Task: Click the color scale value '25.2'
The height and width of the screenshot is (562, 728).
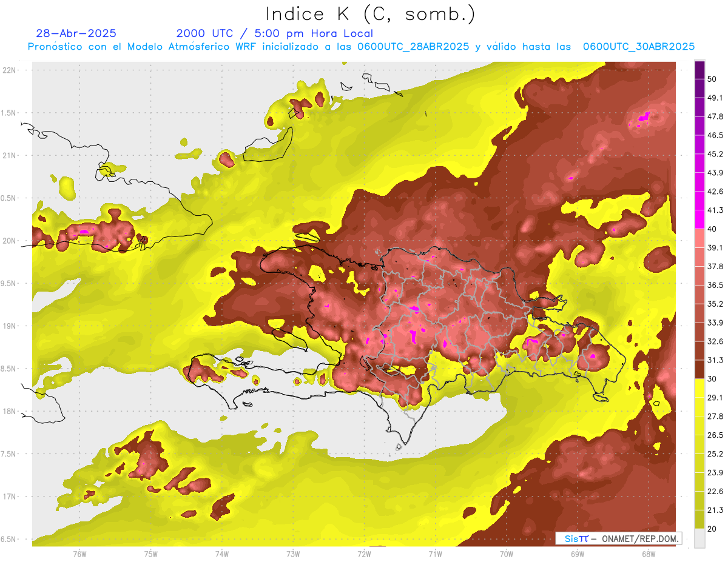Action: 715,453
